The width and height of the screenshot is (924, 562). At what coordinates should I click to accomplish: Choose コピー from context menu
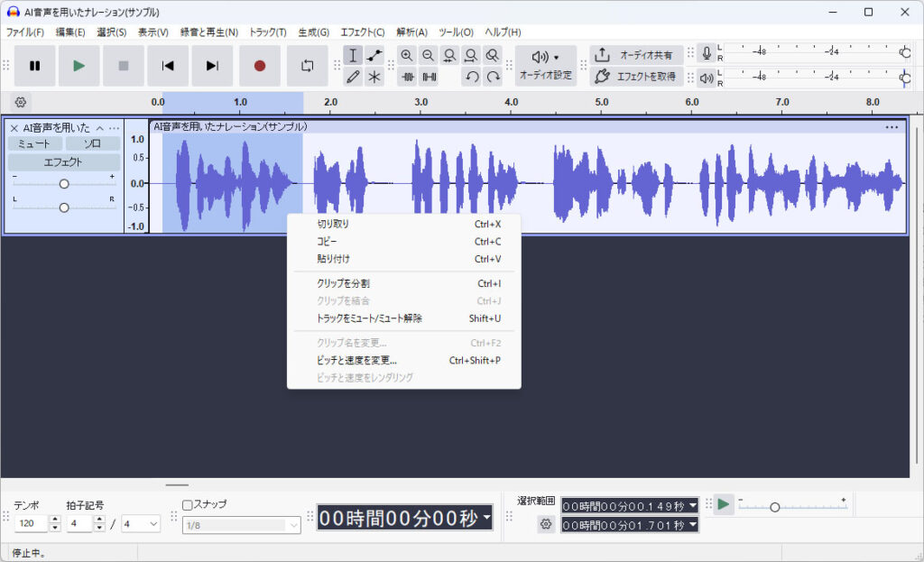(403, 242)
